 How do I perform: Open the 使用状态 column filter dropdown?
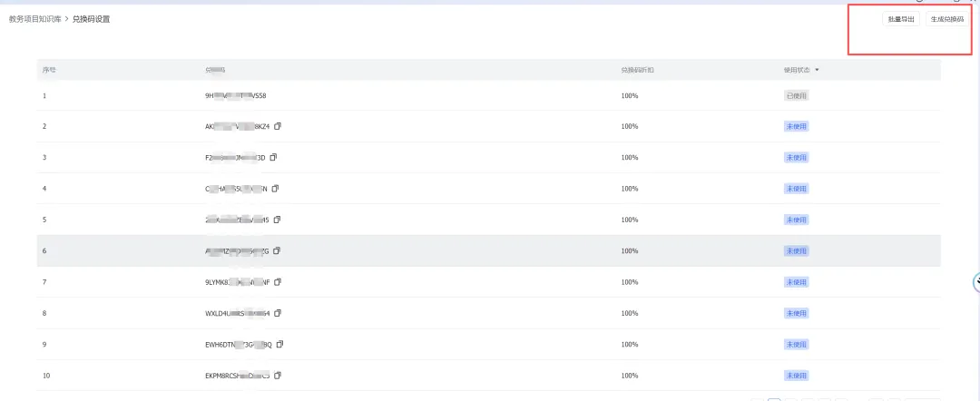tap(817, 70)
